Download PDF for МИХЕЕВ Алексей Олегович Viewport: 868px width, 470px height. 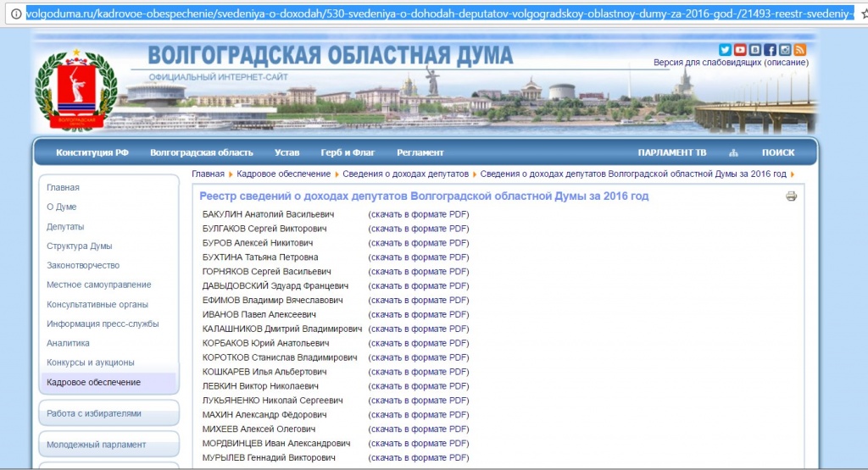[419, 429]
